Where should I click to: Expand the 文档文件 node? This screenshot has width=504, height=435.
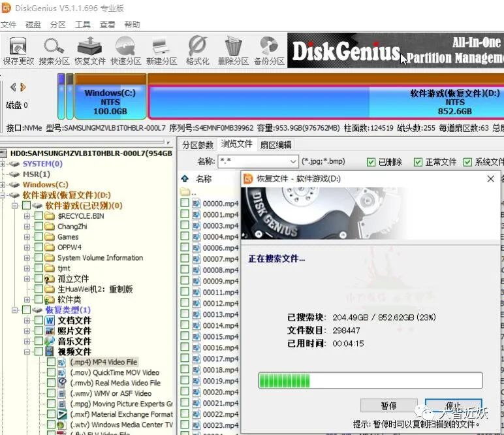point(27,321)
